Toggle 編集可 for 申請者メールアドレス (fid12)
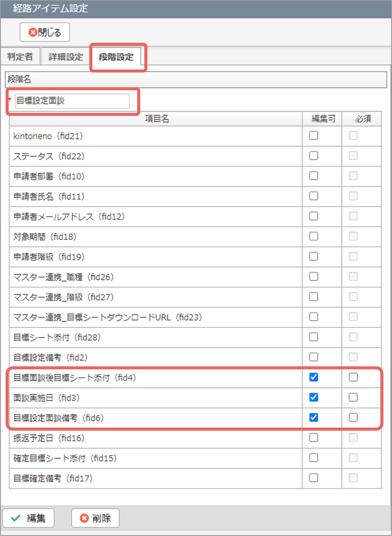The width and height of the screenshot is (392, 536). pos(313,216)
